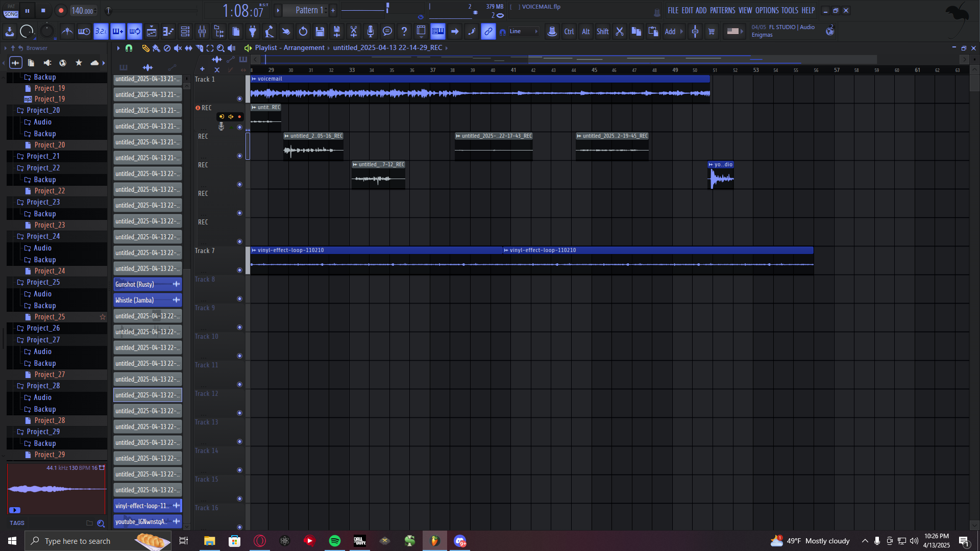The image size is (980, 551).
Task: Toggle mute switch on Track 7
Action: pos(239,270)
